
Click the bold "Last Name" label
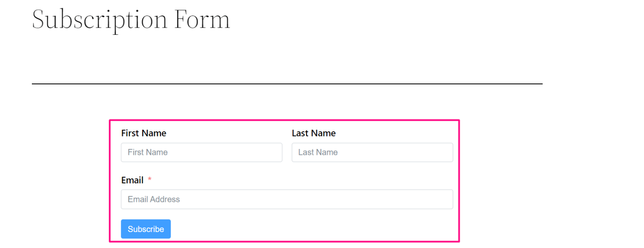point(314,133)
